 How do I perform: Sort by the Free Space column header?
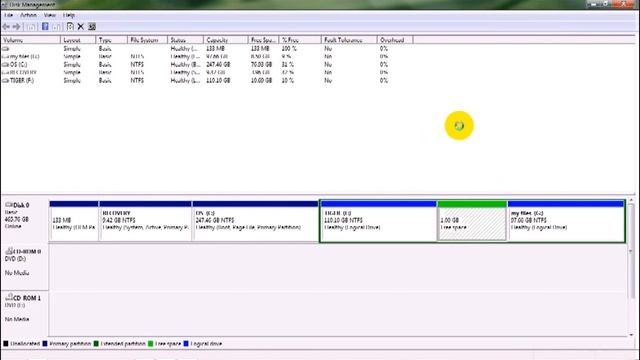pyautogui.click(x=263, y=40)
